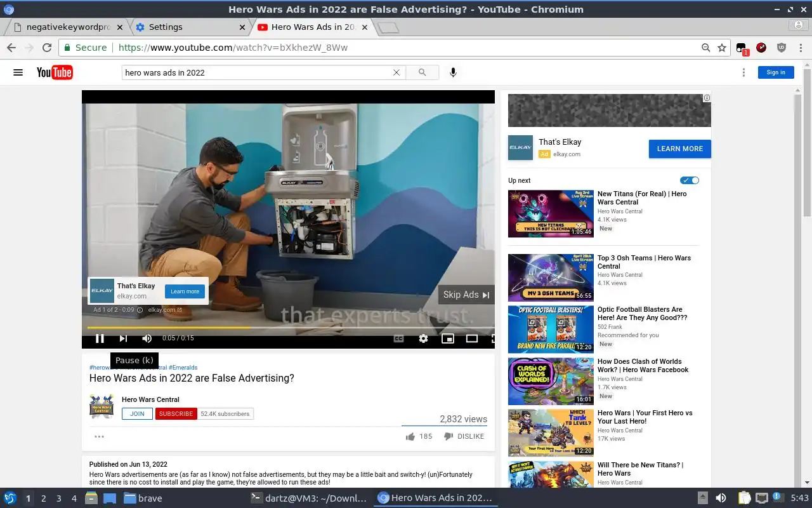The image size is (812, 508).
Task: Open the zoom magnifier in the address bar
Action: (x=705, y=48)
